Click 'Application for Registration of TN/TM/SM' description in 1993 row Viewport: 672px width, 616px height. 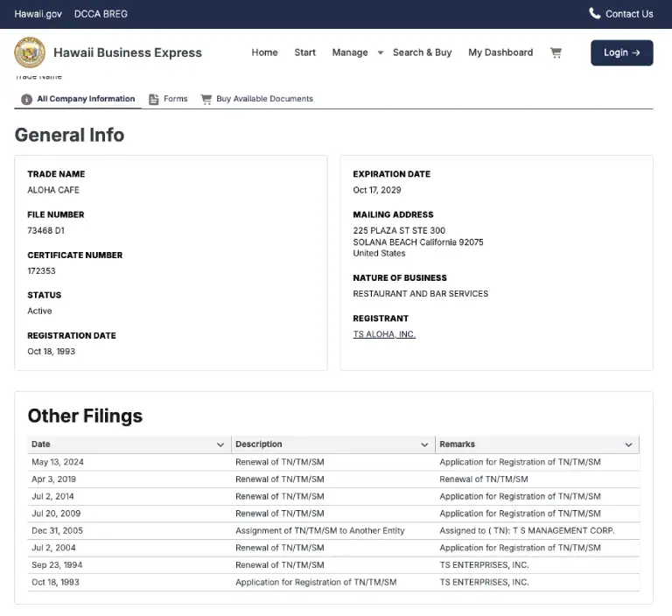tap(316, 582)
